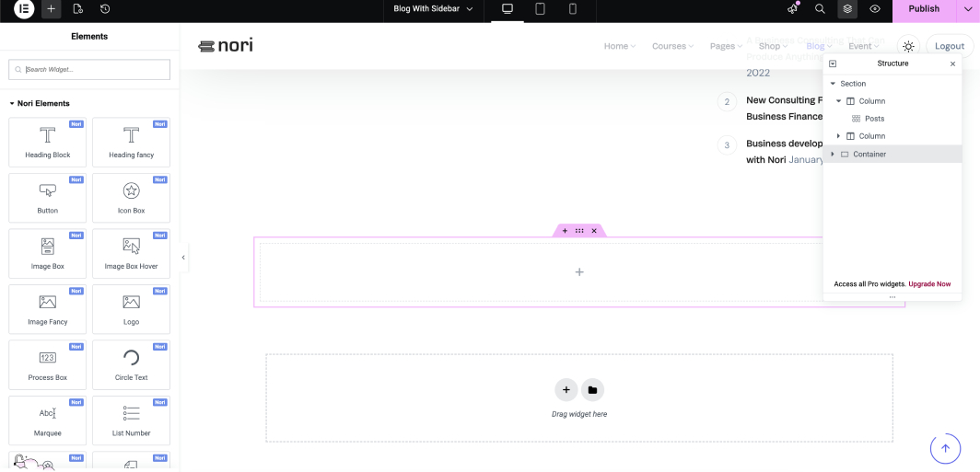Delete the selected container with X
The height and width of the screenshot is (472, 980).
[594, 231]
